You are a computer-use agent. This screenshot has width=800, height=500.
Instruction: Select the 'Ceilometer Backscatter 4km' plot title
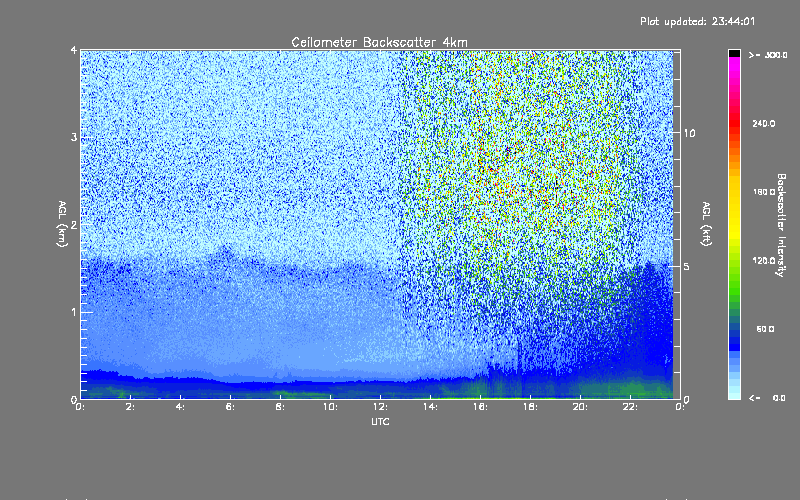[x=379, y=42]
